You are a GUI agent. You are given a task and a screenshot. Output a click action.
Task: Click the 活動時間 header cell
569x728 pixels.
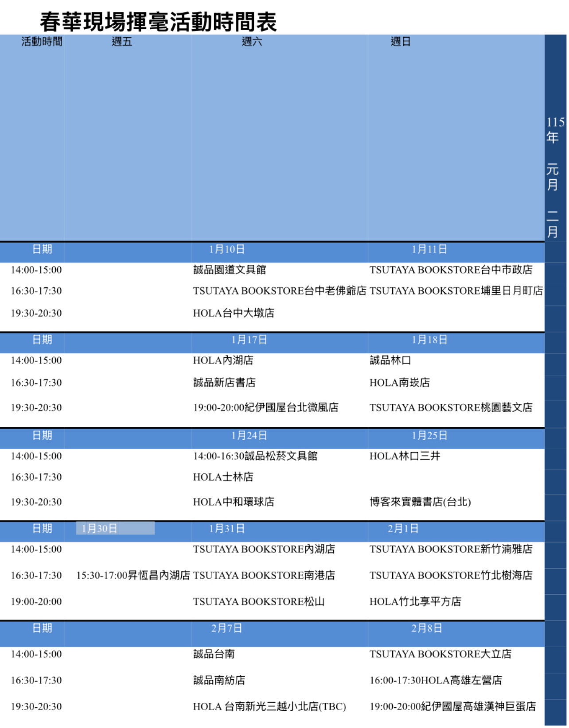pos(42,42)
